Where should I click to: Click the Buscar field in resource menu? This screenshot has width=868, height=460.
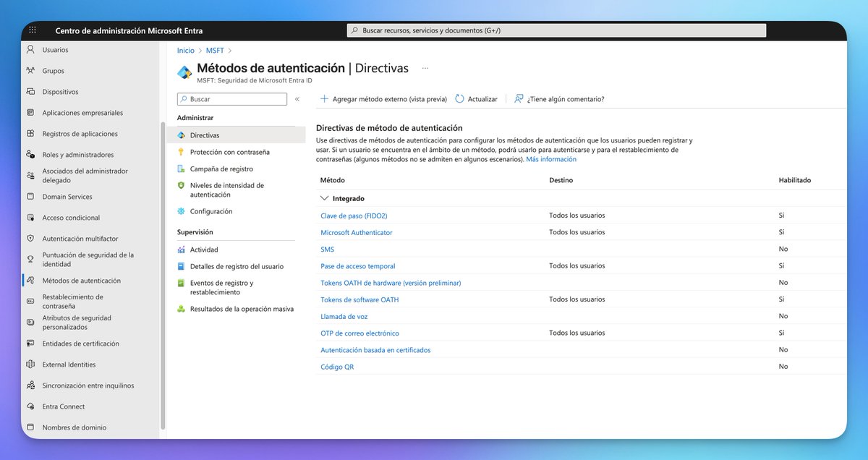tap(231, 99)
